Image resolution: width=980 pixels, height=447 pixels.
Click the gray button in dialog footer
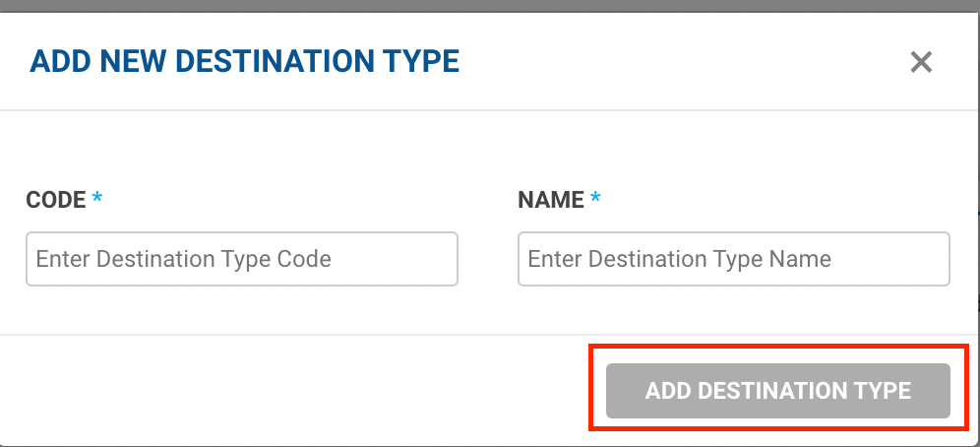point(777,391)
